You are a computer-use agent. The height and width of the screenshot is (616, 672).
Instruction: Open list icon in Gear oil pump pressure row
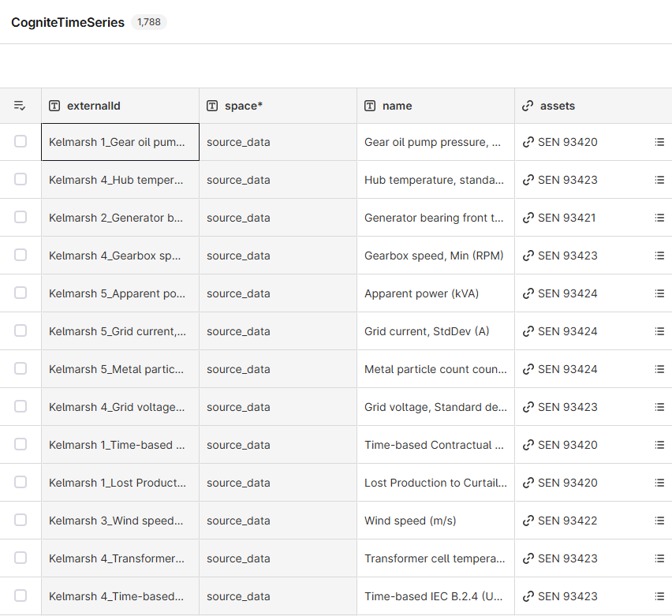pyautogui.click(x=659, y=142)
